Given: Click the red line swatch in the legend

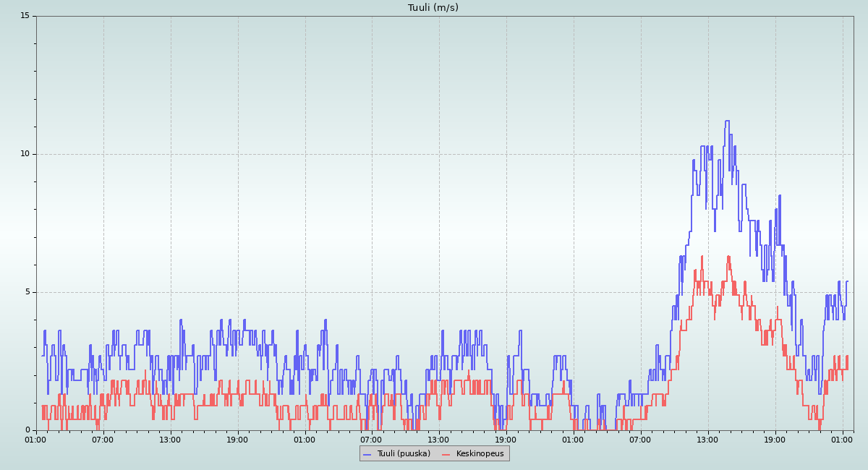Looking at the screenshot, I should 446,454.
